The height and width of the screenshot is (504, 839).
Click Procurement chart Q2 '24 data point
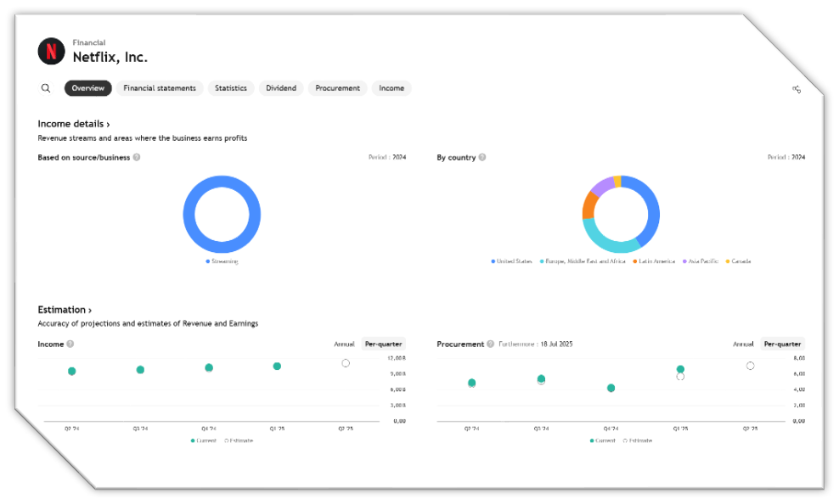point(471,383)
